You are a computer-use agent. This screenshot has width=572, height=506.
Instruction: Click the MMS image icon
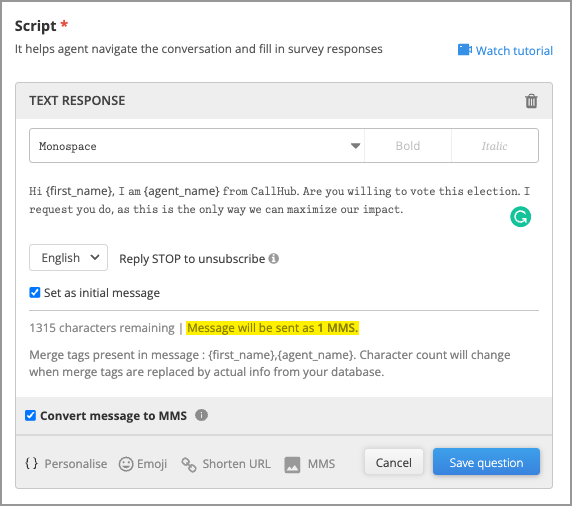(292, 465)
